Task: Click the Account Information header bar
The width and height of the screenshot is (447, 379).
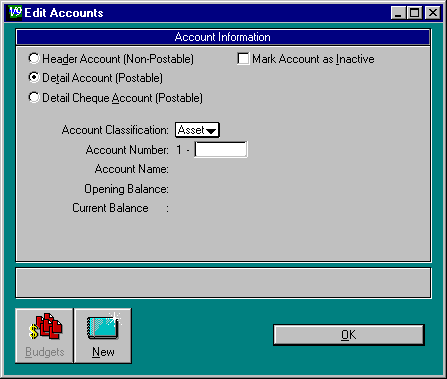Action: (x=223, y=37)
